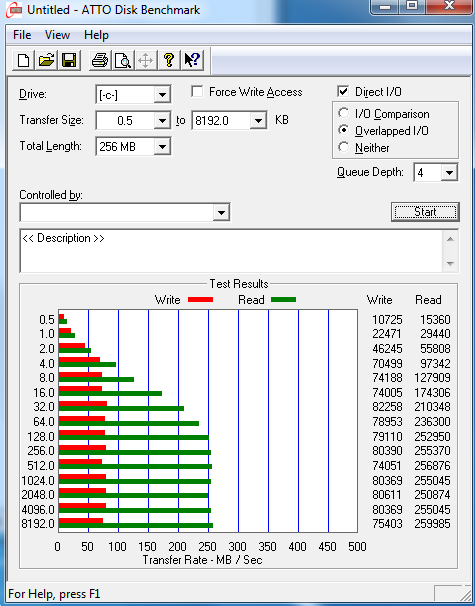
Task: Click read value 256876 in results
Action: pyautogui.click(x=432, y=466)
